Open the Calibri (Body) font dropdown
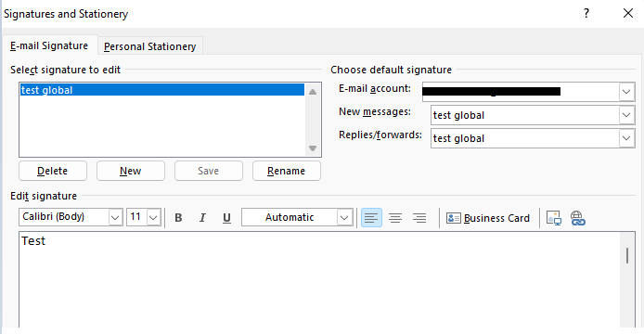Viewport: 644px width, 334px height. pos(115,217)
